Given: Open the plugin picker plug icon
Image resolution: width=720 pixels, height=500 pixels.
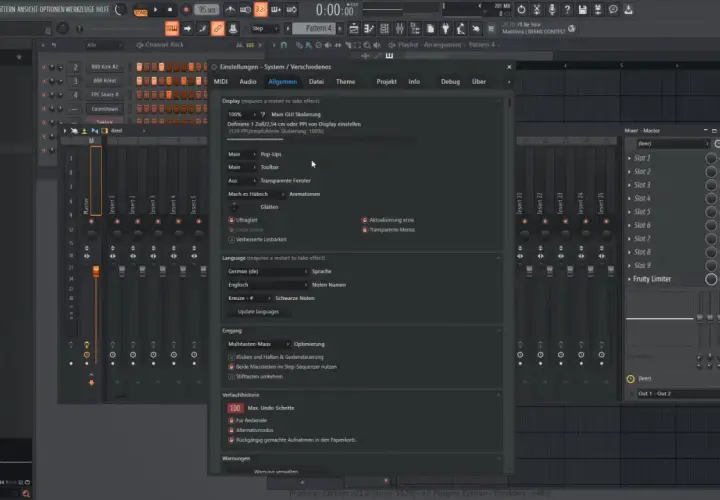Looking at the screenshot, I should (445, 28).
